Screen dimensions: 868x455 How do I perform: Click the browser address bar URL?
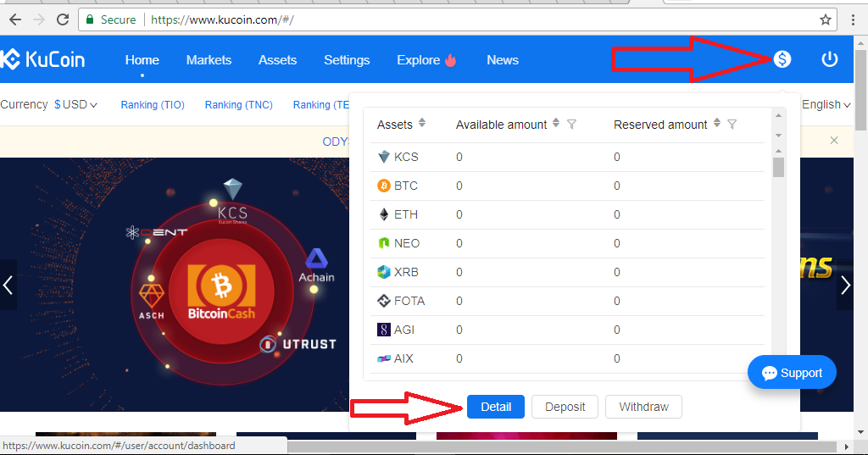pos(222,20)
